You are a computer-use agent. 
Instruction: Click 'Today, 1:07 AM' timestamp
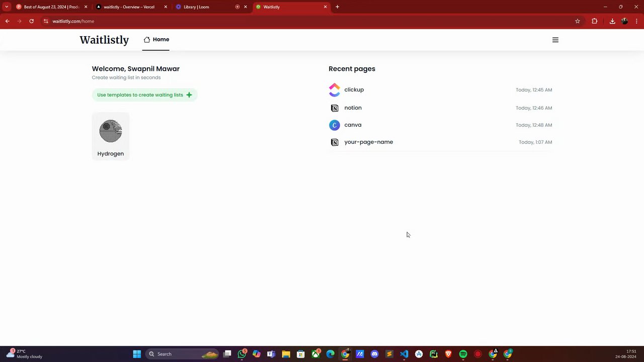(535, 142)
